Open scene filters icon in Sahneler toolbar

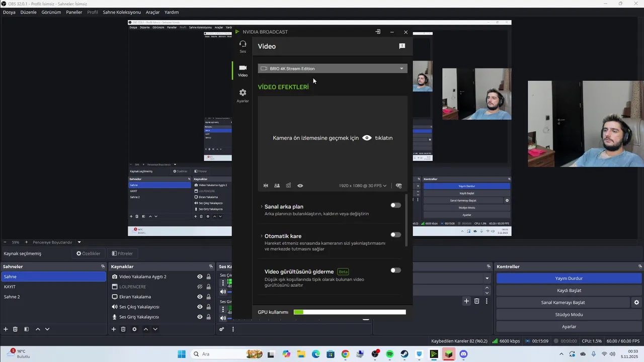point(26,329)
